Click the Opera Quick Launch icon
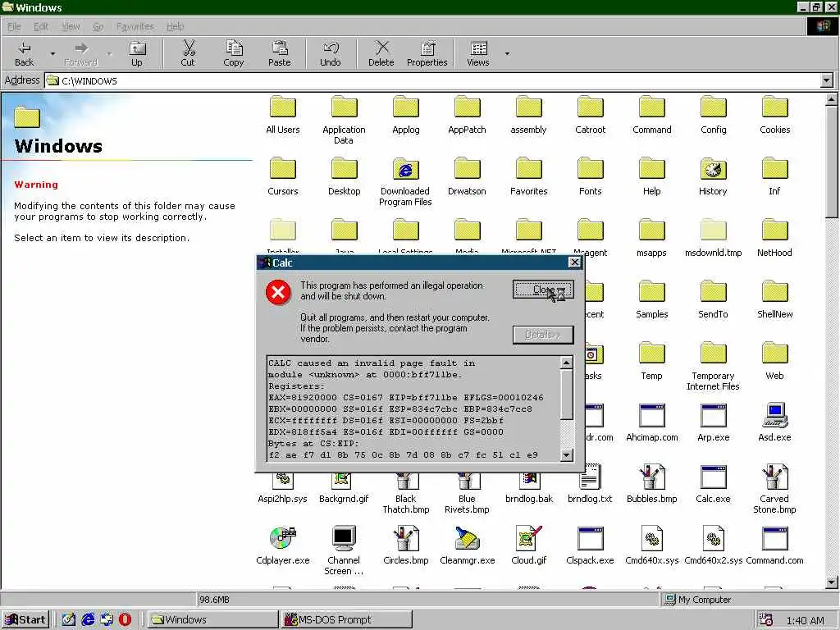840x630 pixels. 125,620
